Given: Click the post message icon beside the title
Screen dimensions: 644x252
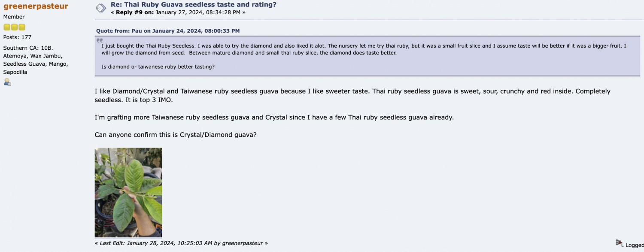Looking at the screenshot, I should coord(101,8).
